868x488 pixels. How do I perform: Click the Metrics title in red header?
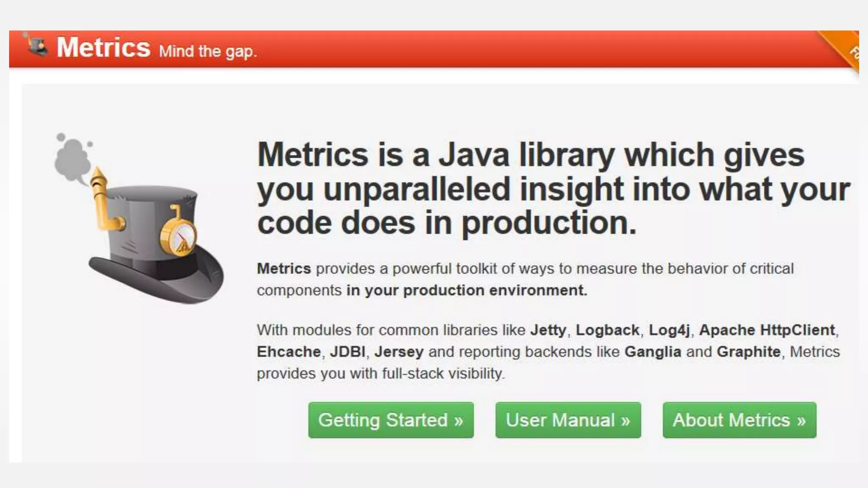(x=103, y=47)
